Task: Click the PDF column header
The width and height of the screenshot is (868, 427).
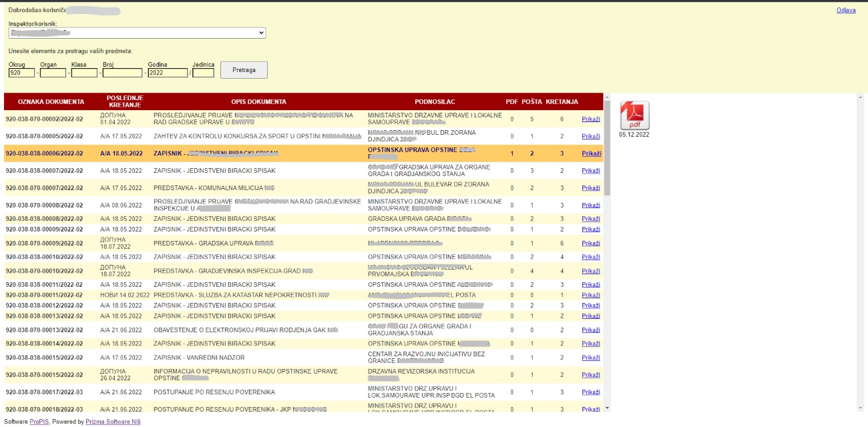Action: coord(512,101)
